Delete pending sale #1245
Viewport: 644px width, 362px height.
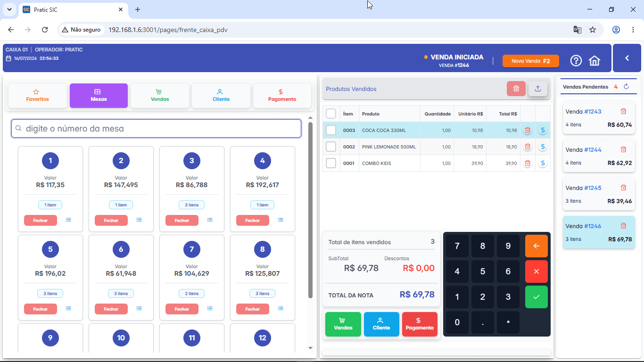(623, 188)
